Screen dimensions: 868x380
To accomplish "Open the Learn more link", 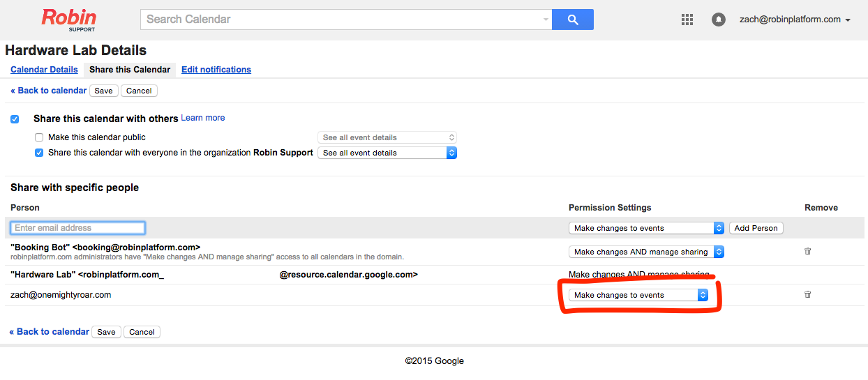I will [x=203, y=118].
